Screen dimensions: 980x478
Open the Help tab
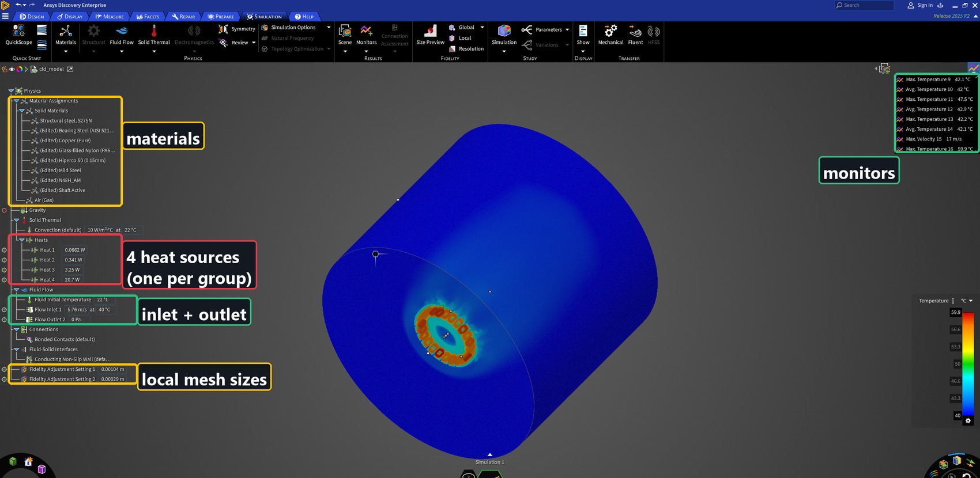(x=304, y=17)
